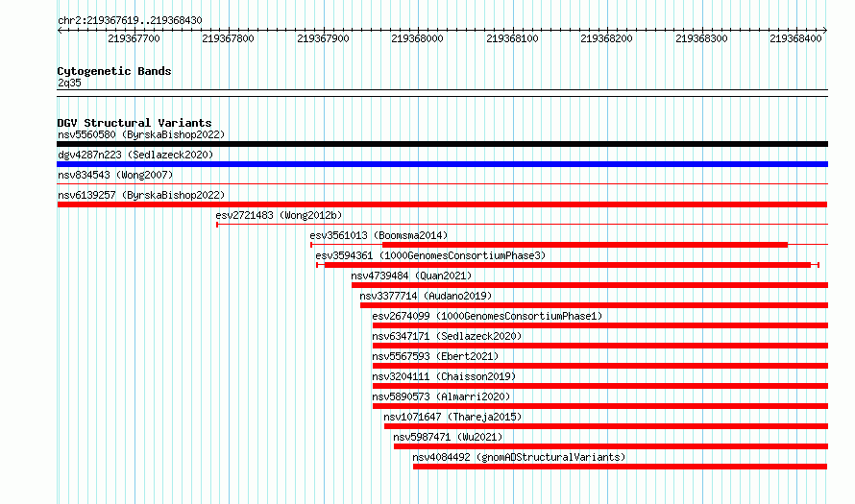
Task: Click the red nsv4739484 variant bar
Action: [x=590, y=285]
